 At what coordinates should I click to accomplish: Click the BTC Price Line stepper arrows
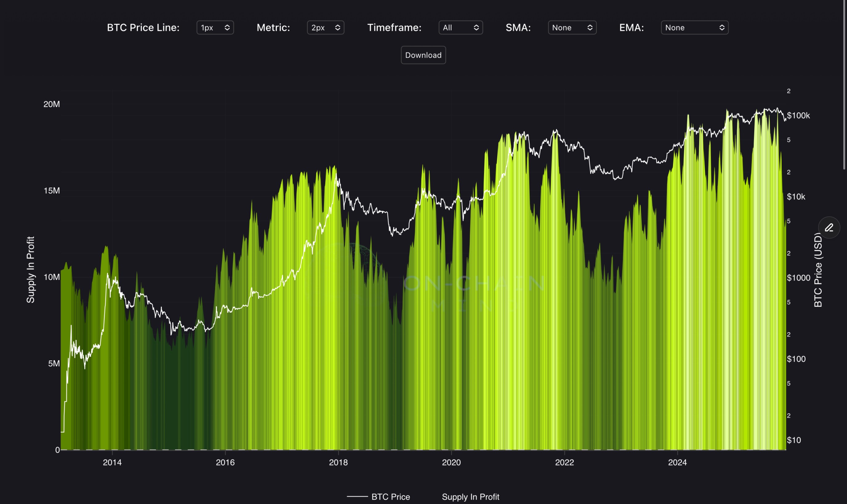227,27
